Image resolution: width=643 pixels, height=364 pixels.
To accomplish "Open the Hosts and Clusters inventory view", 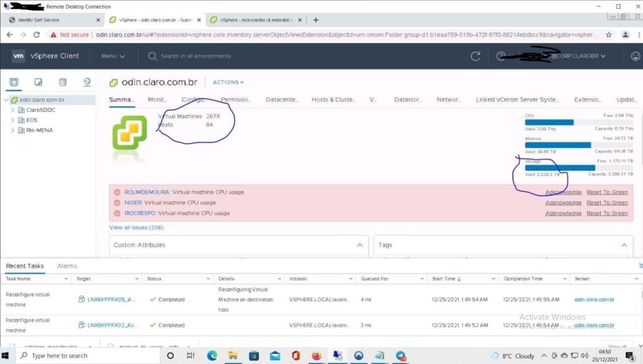I will [14, 82].
